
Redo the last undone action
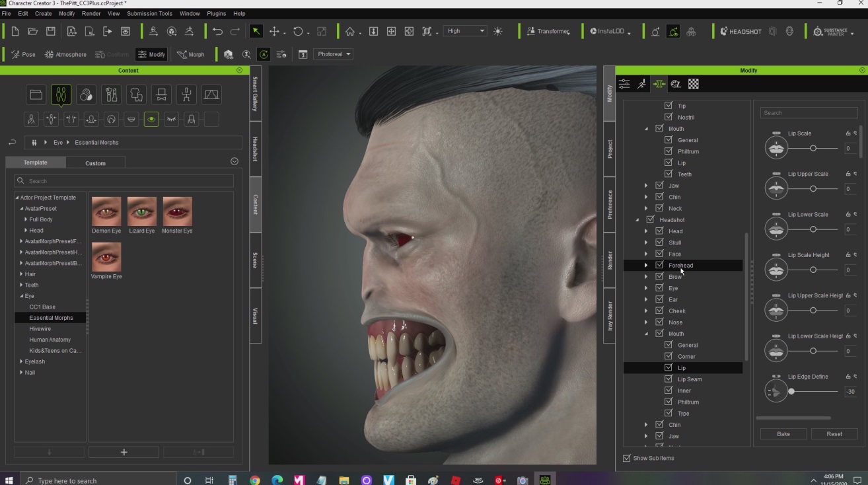pyautogui.click(x=235, y=31)
